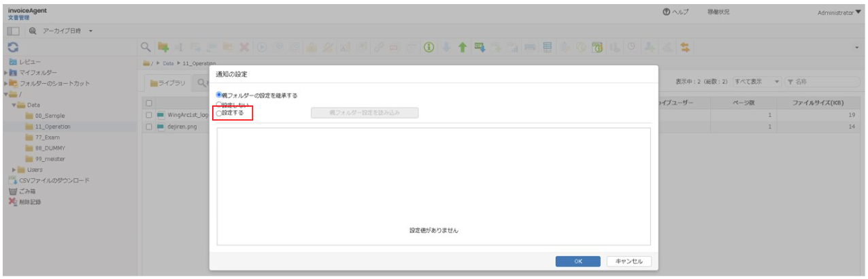Tick the header select-all checkbox in file list

(x=150, y=103)
